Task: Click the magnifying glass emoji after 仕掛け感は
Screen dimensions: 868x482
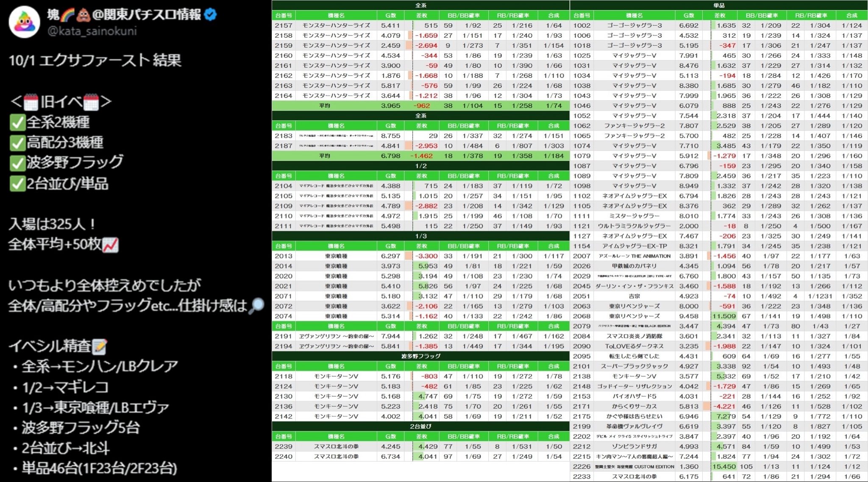Action: [x=256, y=306]
